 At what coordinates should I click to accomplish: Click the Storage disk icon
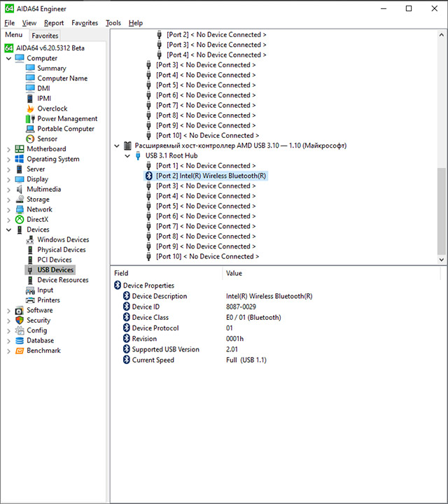(x=20, y=199)
